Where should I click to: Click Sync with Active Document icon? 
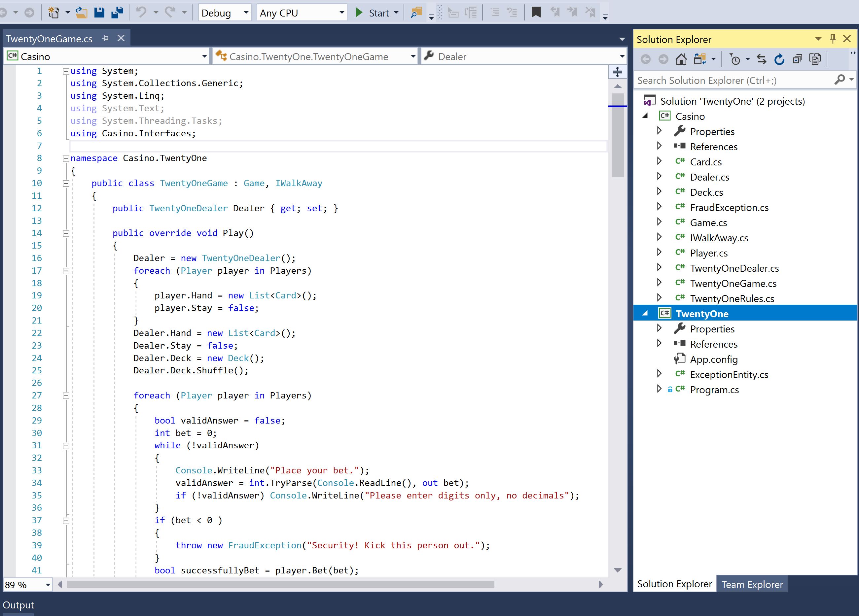(761, 59)
